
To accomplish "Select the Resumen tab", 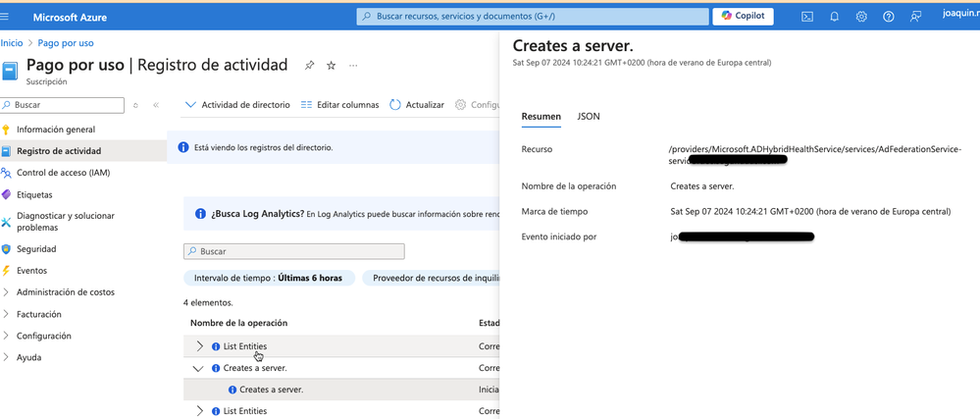I will tap(541, 117).
